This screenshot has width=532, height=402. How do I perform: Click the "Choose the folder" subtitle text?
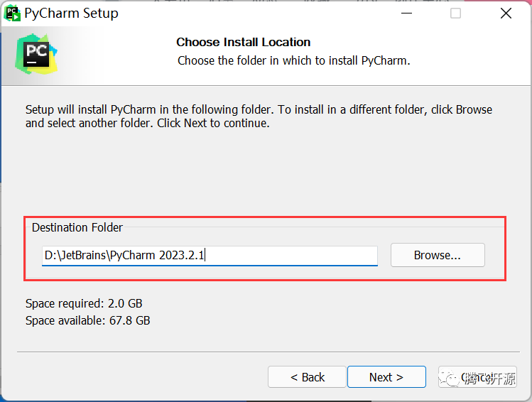pos(293,60)
